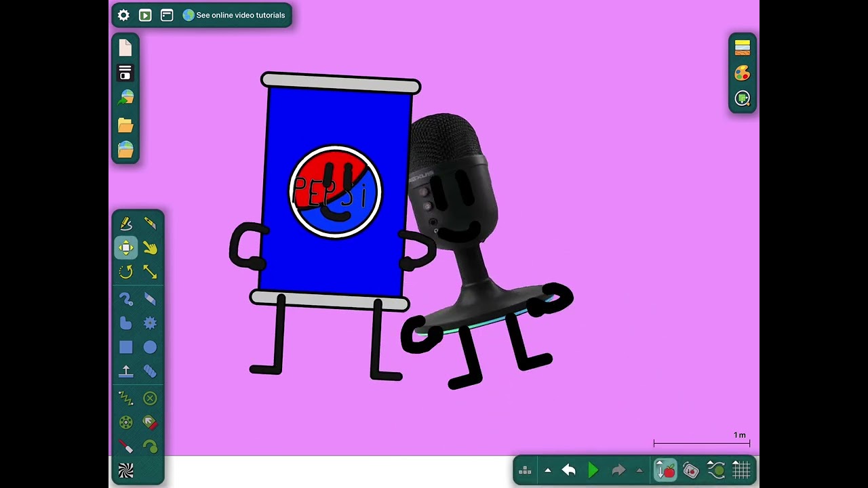
Task: Open the component blocks icon in bottom bar
Action: (x=525, y=470)
